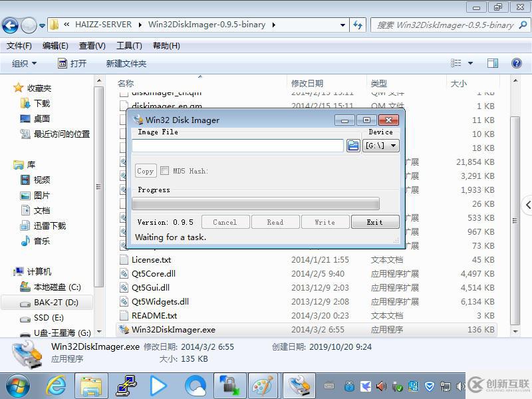Image resolution: width=532 pixels, height=399 pixels.
Task: Open the 组织 dropdown in toolbar
Action: click(x=24, y=63)
